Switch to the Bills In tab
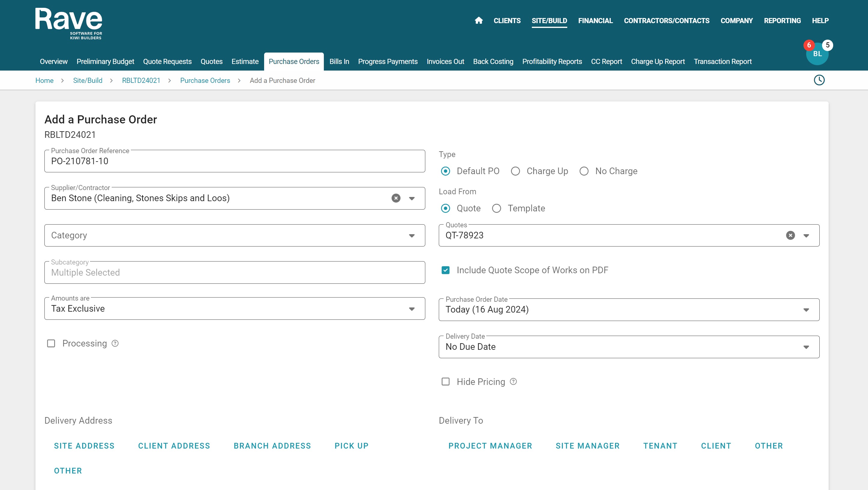 click(339, 62)
